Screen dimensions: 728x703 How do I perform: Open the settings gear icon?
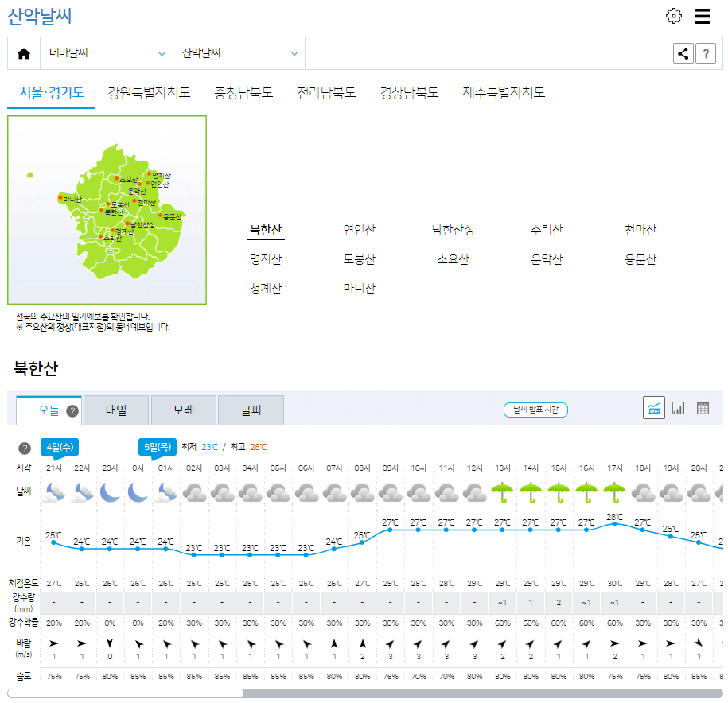point(673,16)
